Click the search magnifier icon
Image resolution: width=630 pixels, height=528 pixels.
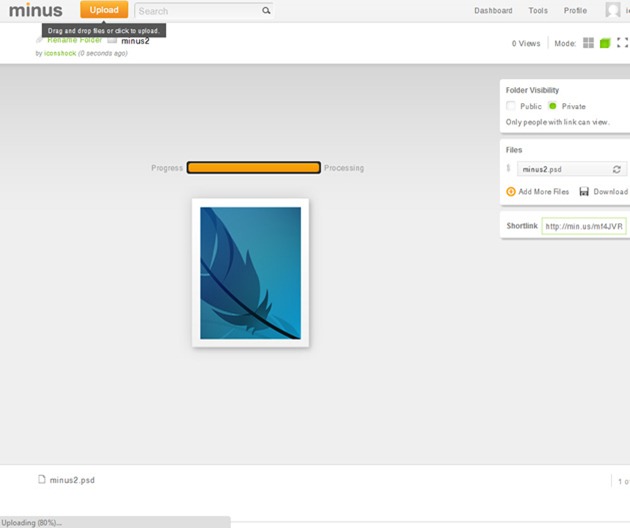[266, 11]
